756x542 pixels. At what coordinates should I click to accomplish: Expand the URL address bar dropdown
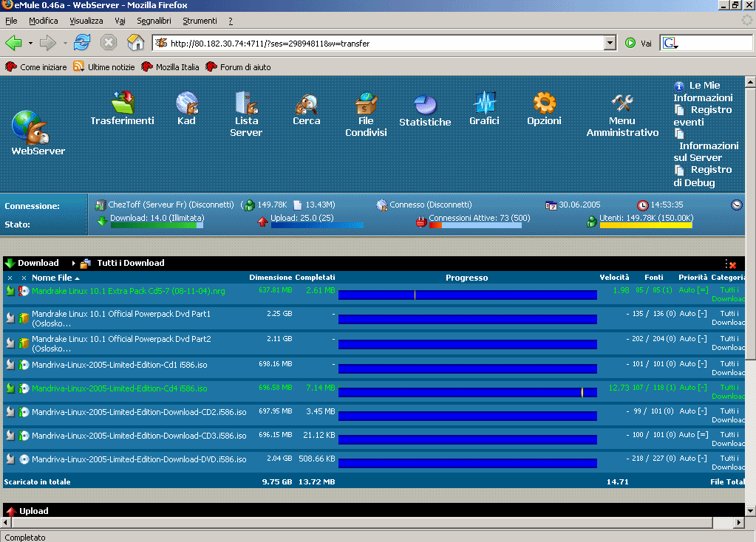point(610,43)
